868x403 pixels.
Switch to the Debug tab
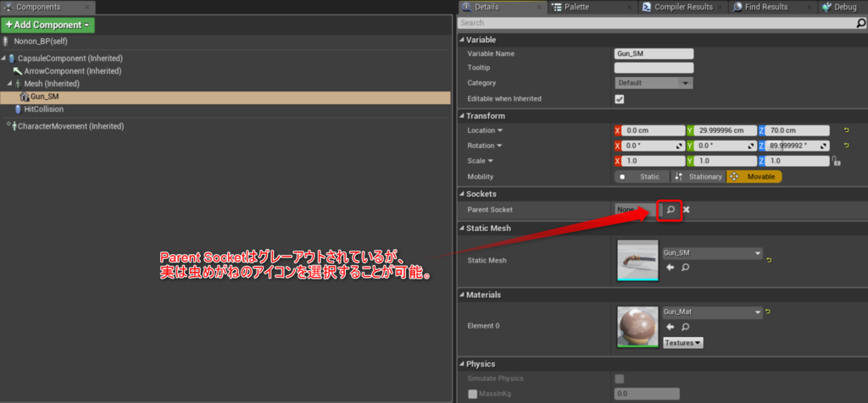[x=843, y=7]
